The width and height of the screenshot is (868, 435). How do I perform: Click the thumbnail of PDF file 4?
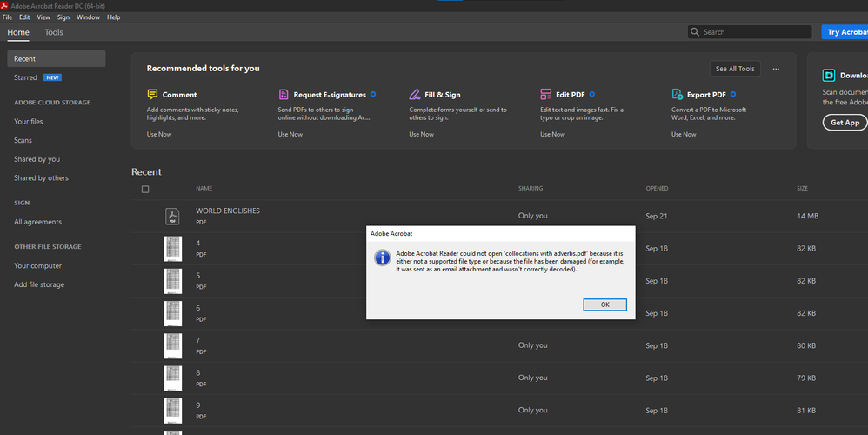coord(173,249)
